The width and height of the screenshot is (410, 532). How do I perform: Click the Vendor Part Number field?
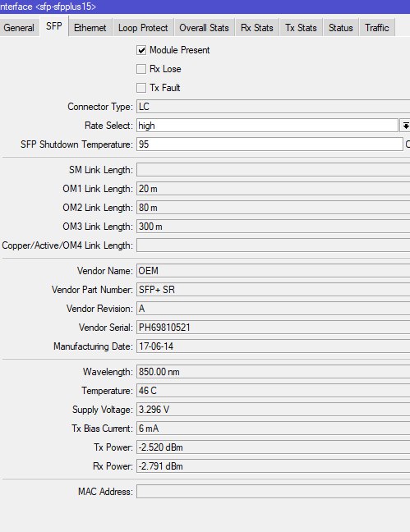click(x=273, y=290)
